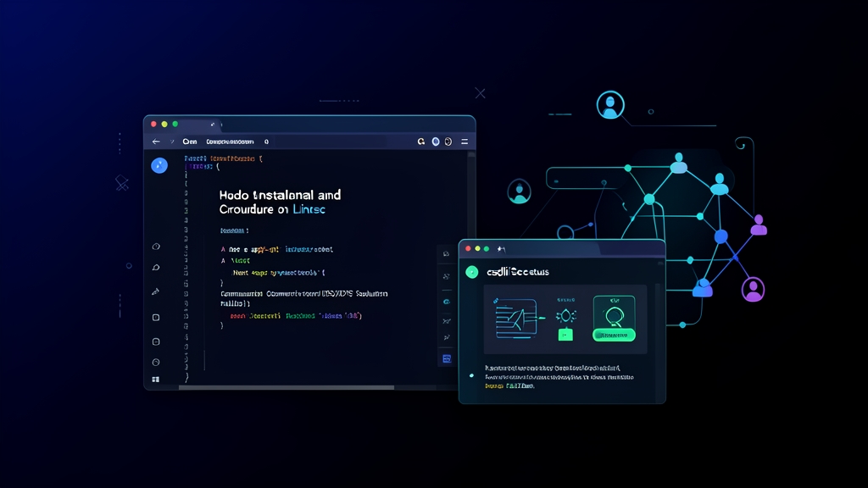Click the purple outlined user avatar circle

point(753,290)
